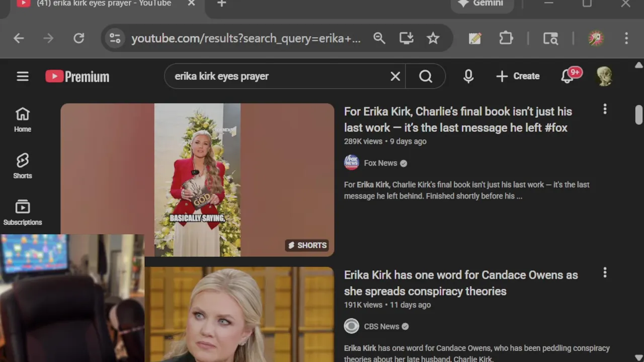The image size is (644, 362).
Task: Click install app icon in address bar
Action: 406,38
